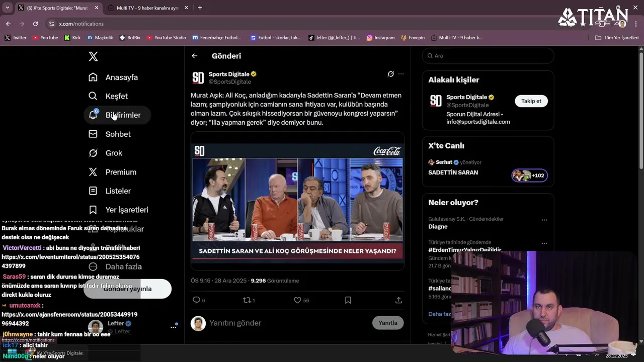This screenshot has height=362, width=644.
Task: Click Takip et follow button
Action: click(x=531, y=101)
